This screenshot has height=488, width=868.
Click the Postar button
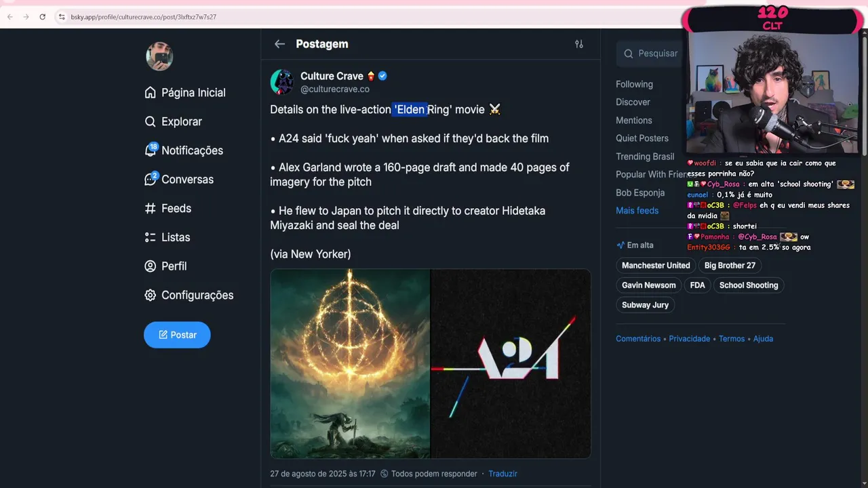click(x=177, y=335)
